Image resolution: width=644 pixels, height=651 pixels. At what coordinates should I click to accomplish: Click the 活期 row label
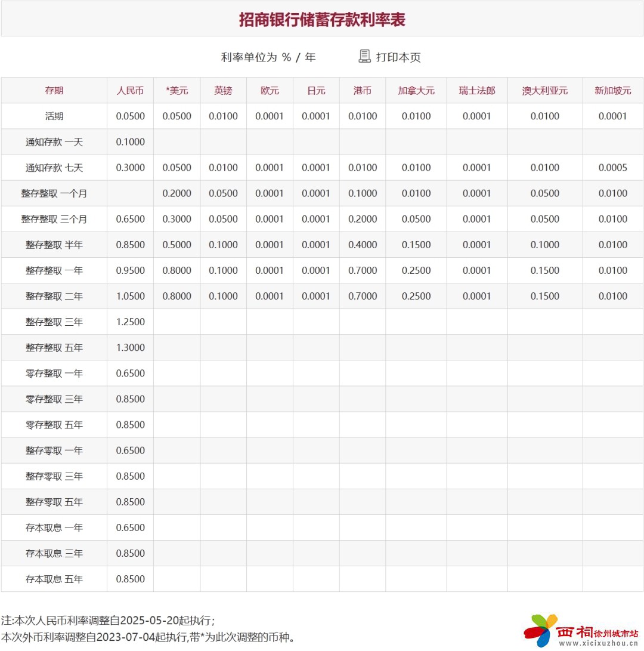(54, 116)
